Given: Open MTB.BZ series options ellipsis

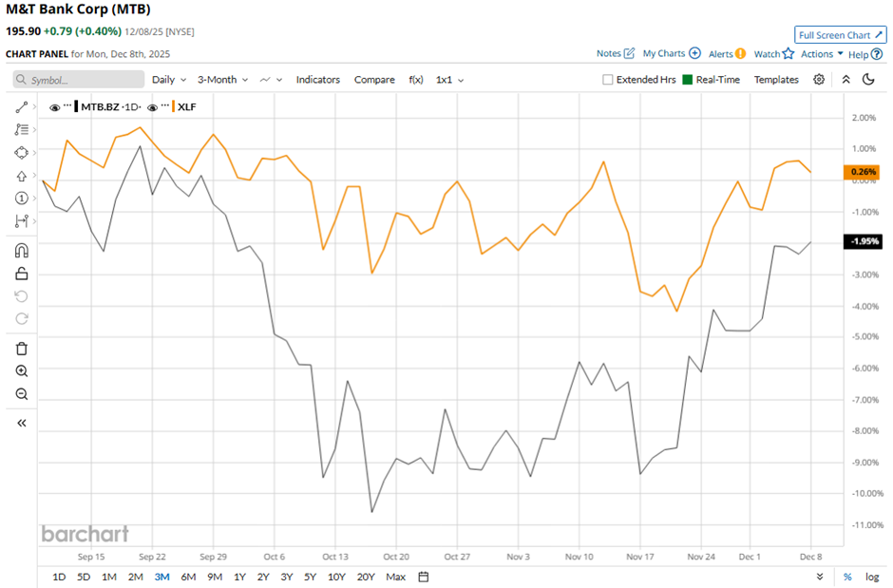Looking at the screenshot, I should pos(67,104).
